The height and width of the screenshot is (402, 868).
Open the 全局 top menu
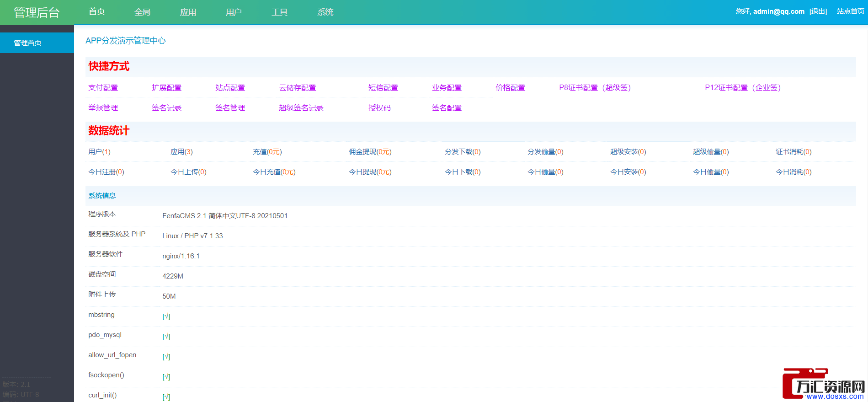pos(142,12)
